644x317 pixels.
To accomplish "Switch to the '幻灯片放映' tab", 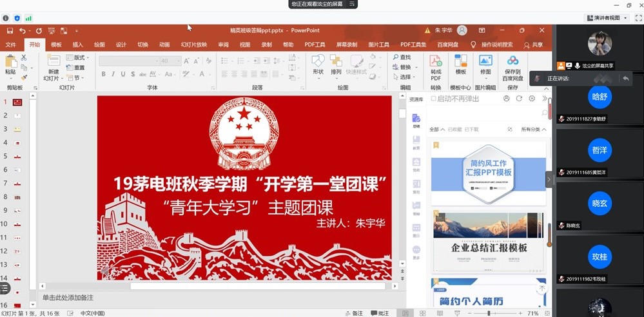I will tap(193, 45).
